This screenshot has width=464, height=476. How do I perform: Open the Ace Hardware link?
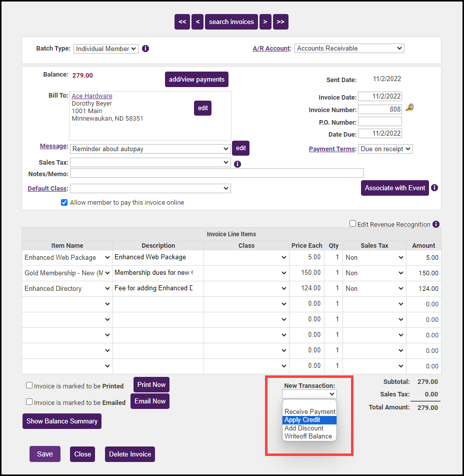point(92,96)
